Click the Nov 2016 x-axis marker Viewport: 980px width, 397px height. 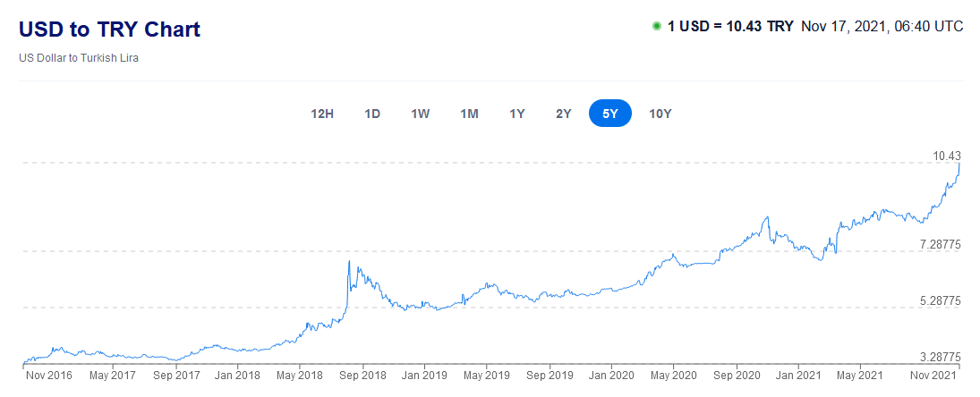coord(47,376)
